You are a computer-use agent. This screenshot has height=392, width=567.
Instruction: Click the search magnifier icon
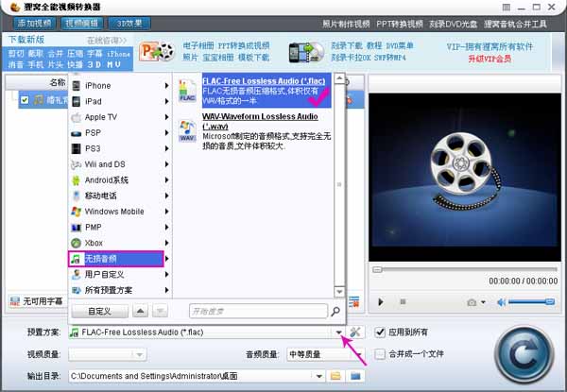pyautogui.click(x=335, y=311)
